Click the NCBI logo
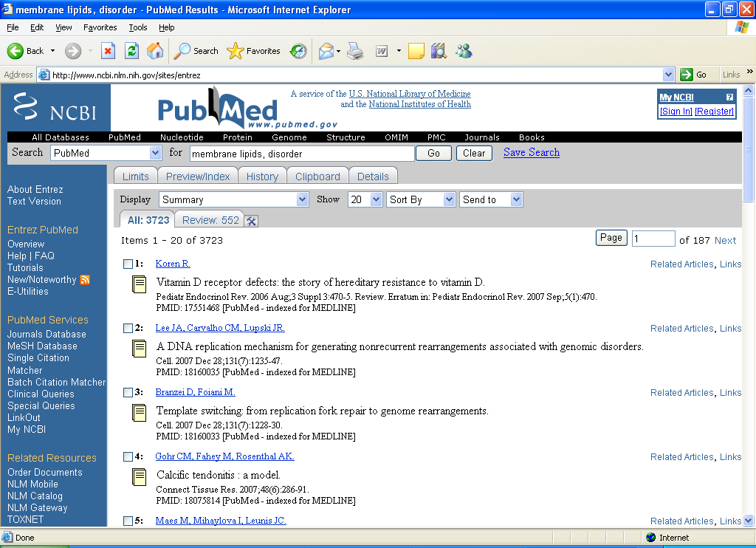This screenshot has height=548, width=756. click(55, 108)
